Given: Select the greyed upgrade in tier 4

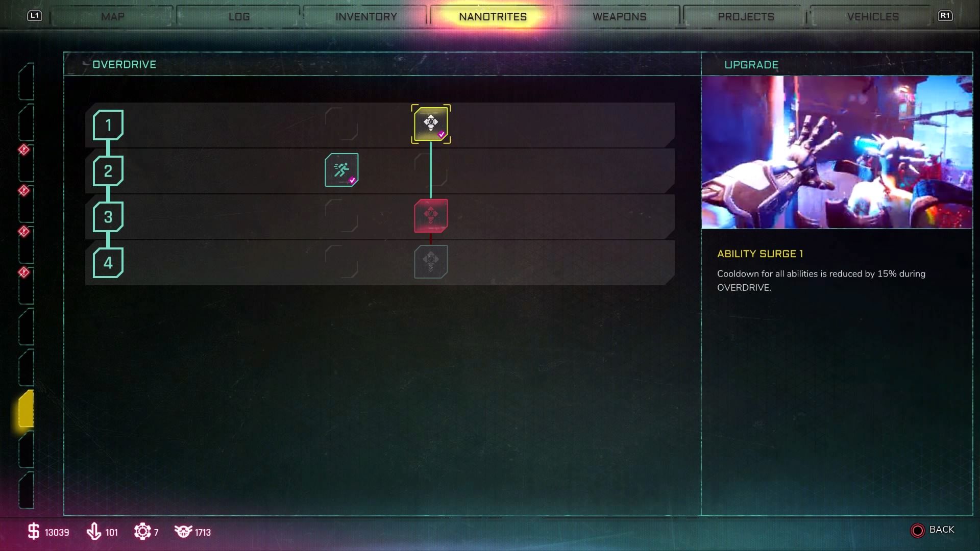Looking at the screenshot, I should (431, 262).
